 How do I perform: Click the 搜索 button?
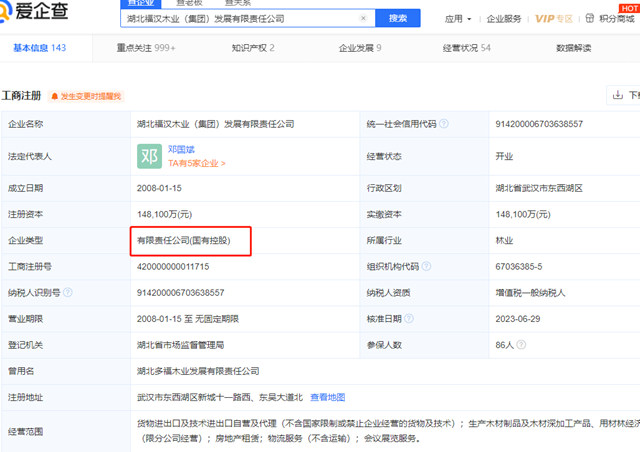tap(398, 18)
